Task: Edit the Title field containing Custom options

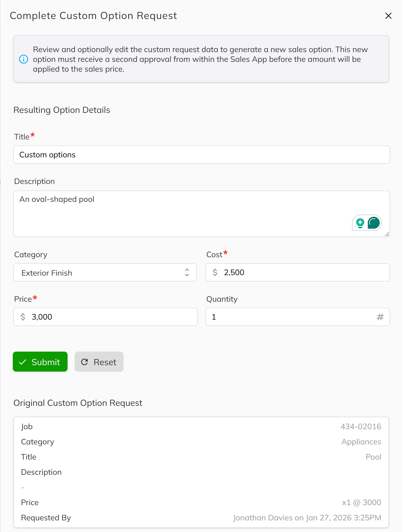Action: (201, 155)
